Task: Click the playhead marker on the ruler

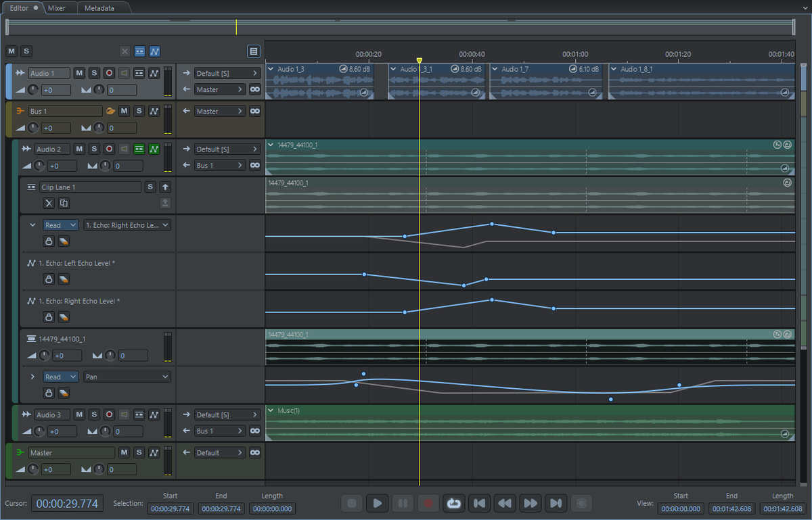Action: 419,61
